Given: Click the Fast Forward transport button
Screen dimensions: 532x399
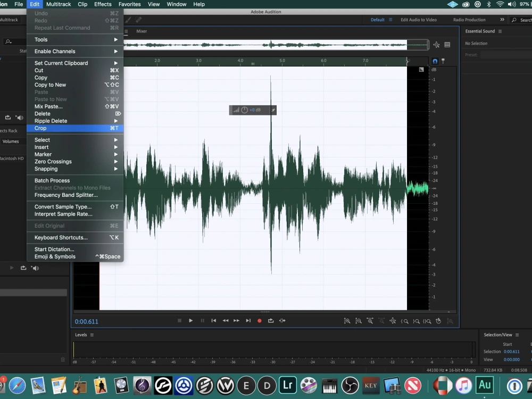Looking at the screenshot, I should pos(237,321).
